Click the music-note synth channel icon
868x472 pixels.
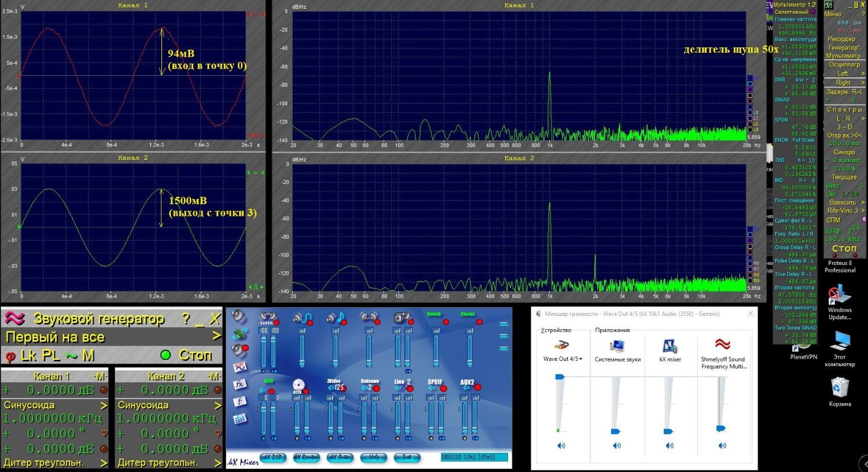336,318
